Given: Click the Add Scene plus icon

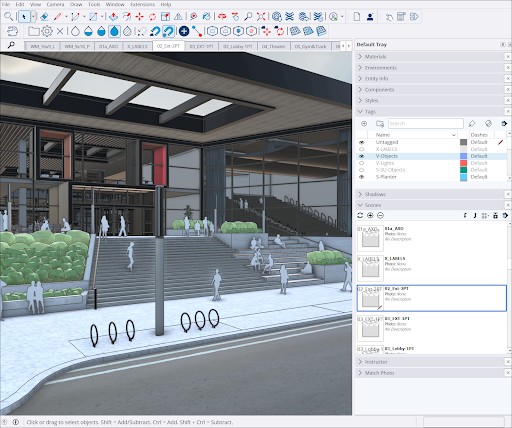Looking at the screenshot, I should coord(370,215).
